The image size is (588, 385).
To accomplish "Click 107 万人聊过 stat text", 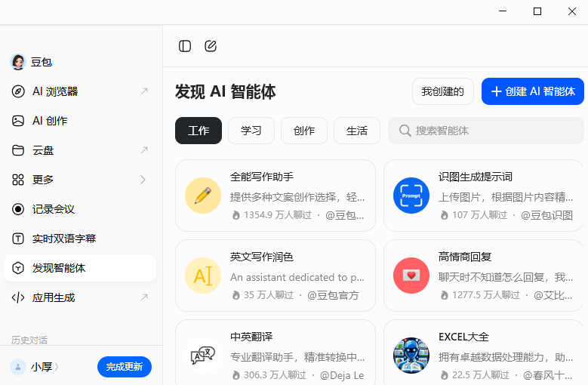I will pos(479,215).
